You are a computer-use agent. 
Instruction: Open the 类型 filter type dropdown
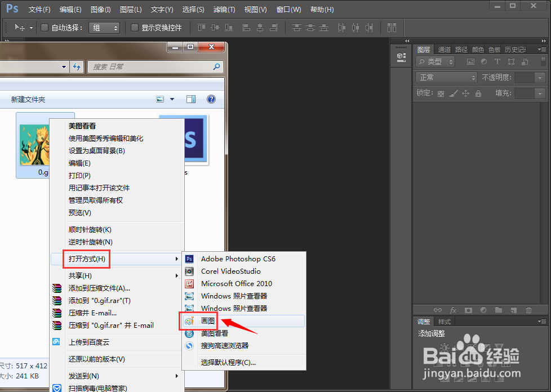coord(436,62)
